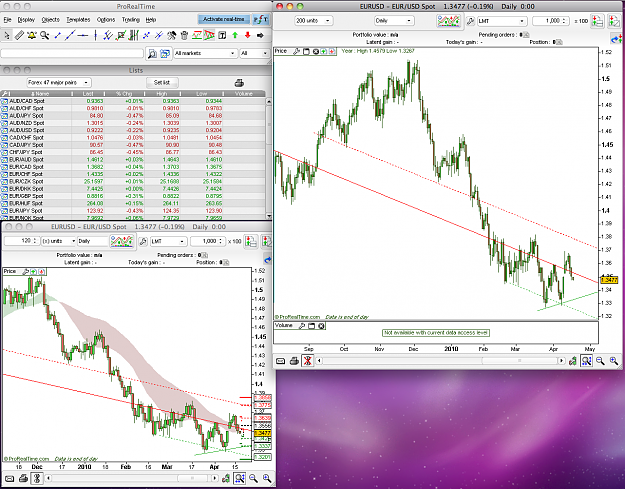Viewport: 625px width, 489px height.
Task: Click the new chart windows icon beside search
Action: [x=165, y=53]
